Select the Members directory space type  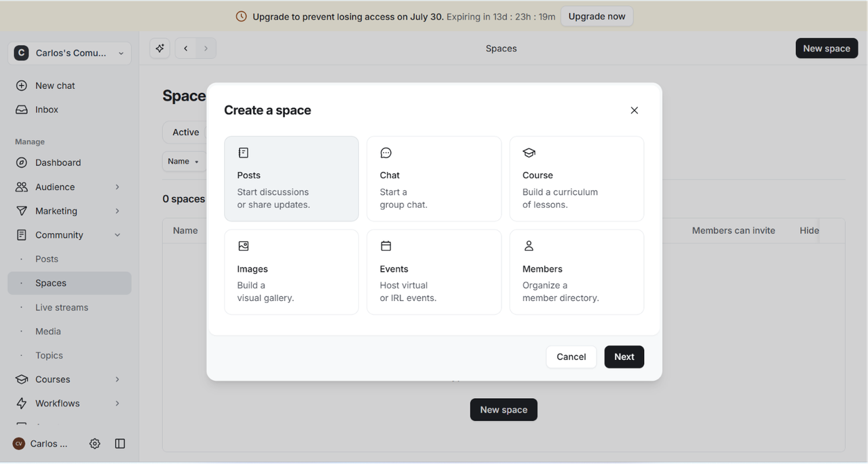pyautogui.click(x=577, y=272)
